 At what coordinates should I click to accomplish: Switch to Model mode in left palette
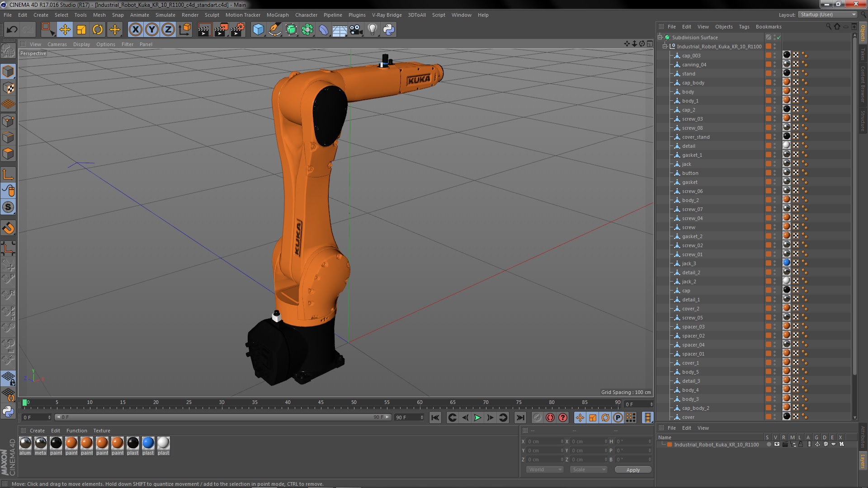(8, 71)
